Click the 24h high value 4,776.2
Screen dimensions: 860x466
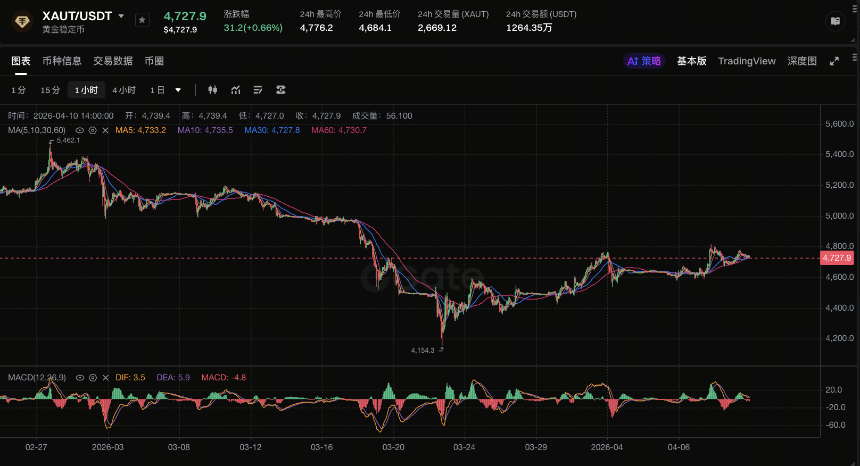pos(316,27)
